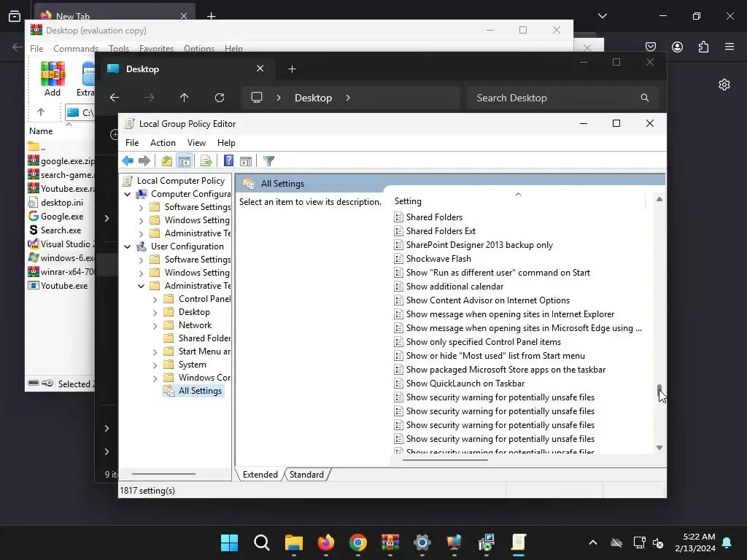Select SharePoint Designer 2013 backup only setting
747x560 pixels.
479,245
